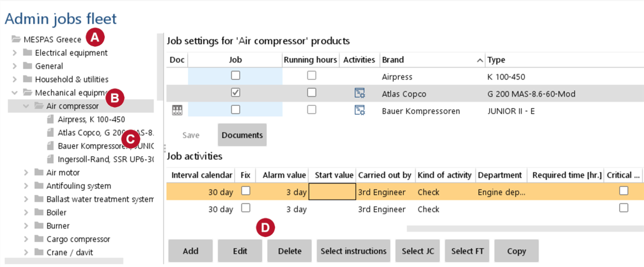Click the Select instructions button
The image size is (644, 267).
click(354, 251)
